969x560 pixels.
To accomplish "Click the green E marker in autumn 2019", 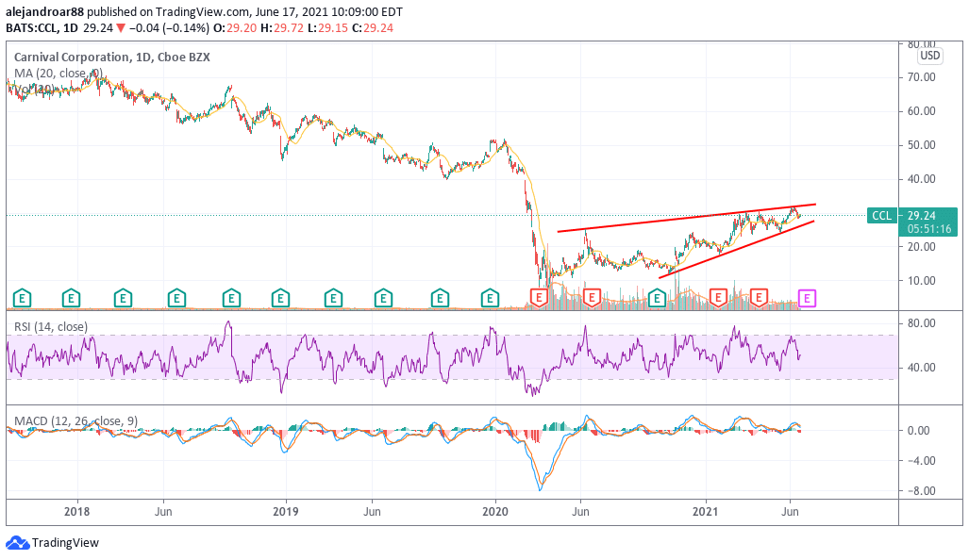I will [440, 299].
